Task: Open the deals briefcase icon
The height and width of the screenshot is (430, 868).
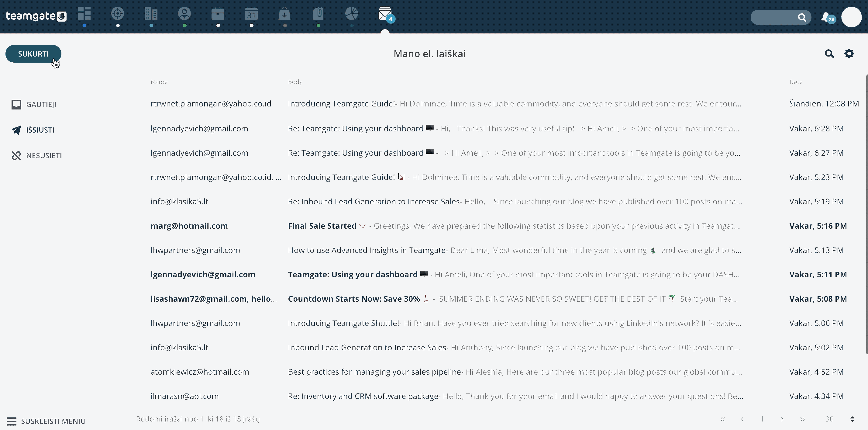Action: [x=218, y=14]
